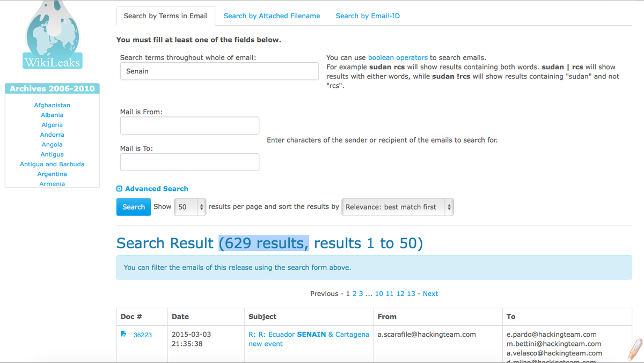Open the Ecuador SENAIN & Cartagena subject link

(309, 339)
